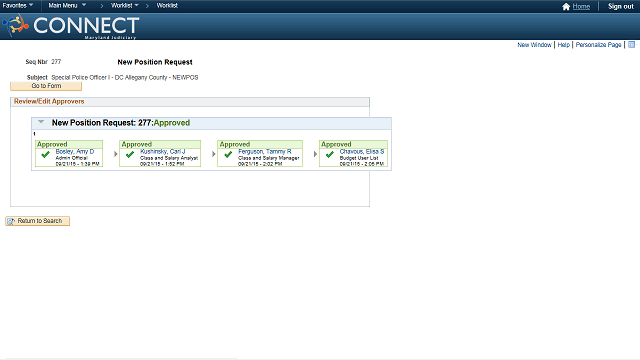Click Personalize Page link
This screenshot has height=360, width=640.
pyautogui.click(x=598, y=44)
